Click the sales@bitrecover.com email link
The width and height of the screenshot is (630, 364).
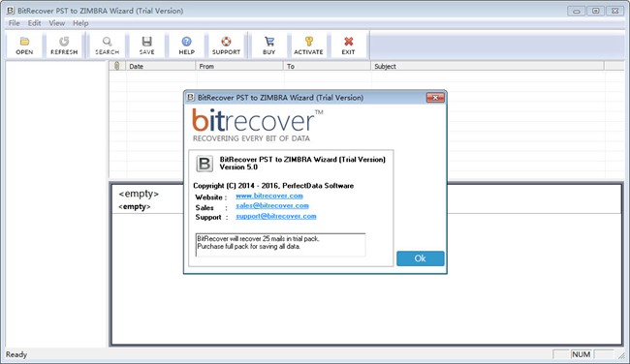(272, 206)
